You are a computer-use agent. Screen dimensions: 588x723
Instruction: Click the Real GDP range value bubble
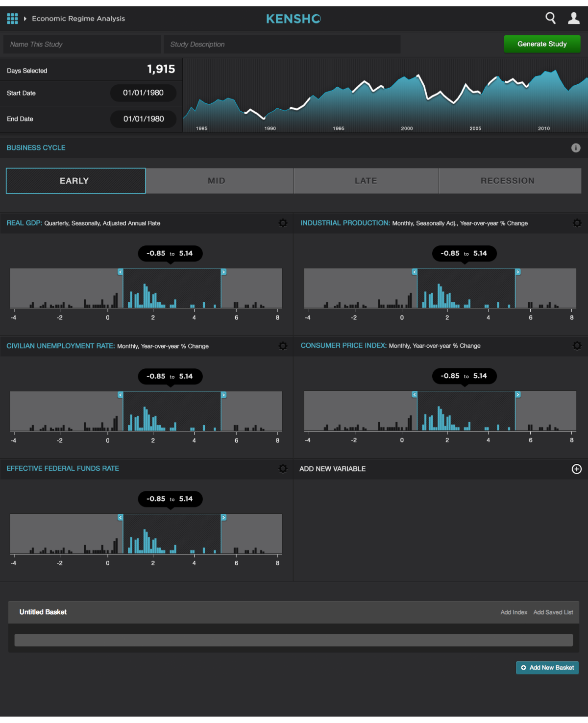point(170,254)
